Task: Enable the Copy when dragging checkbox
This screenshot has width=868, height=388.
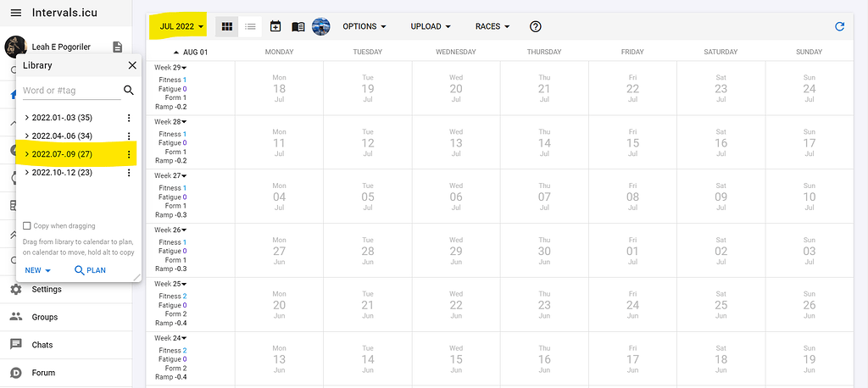Action: 28,226
